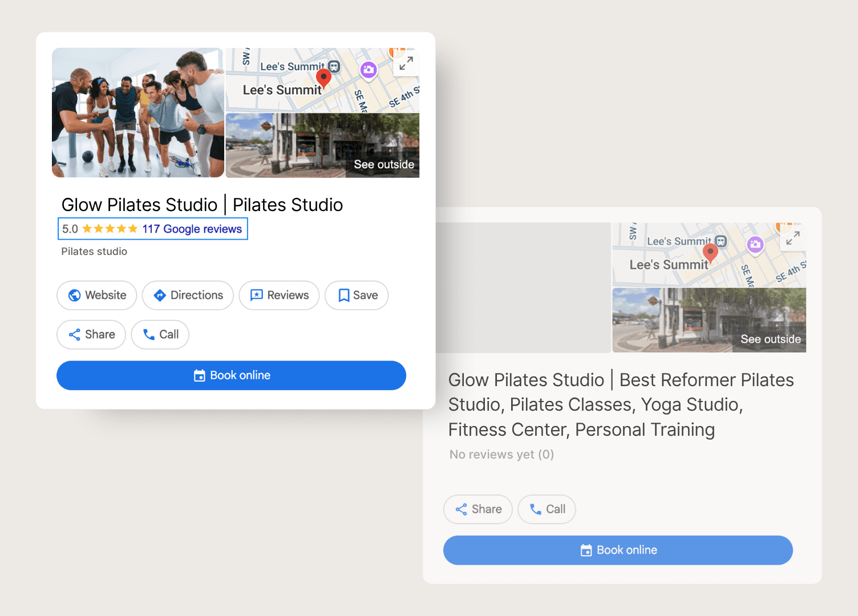Click Share button in back card

[478, 509]
